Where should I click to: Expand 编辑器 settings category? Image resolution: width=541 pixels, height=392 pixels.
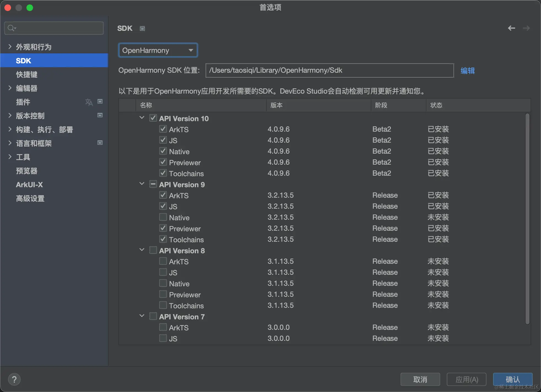[x=10, y=88]
